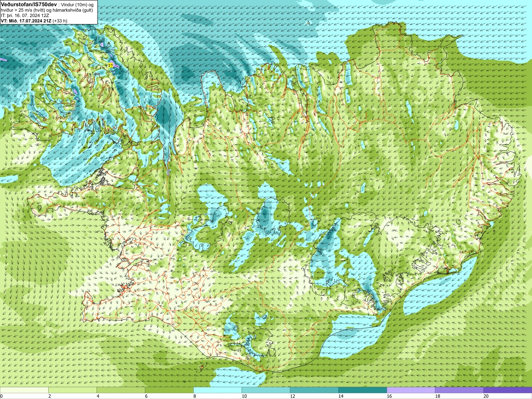
Task: Click the dark teal 14–16 m/s legend swatch
Action: coord(362,390)
